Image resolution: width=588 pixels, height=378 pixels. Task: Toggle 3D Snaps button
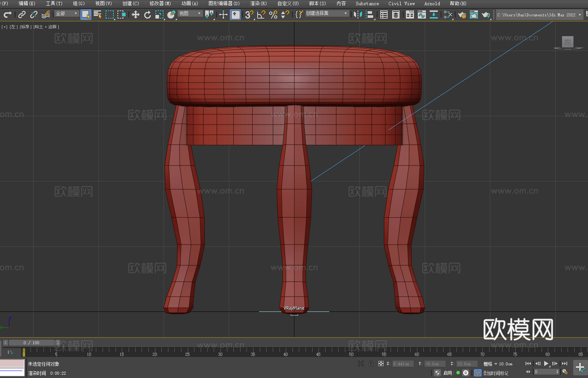tap(249, 14)
